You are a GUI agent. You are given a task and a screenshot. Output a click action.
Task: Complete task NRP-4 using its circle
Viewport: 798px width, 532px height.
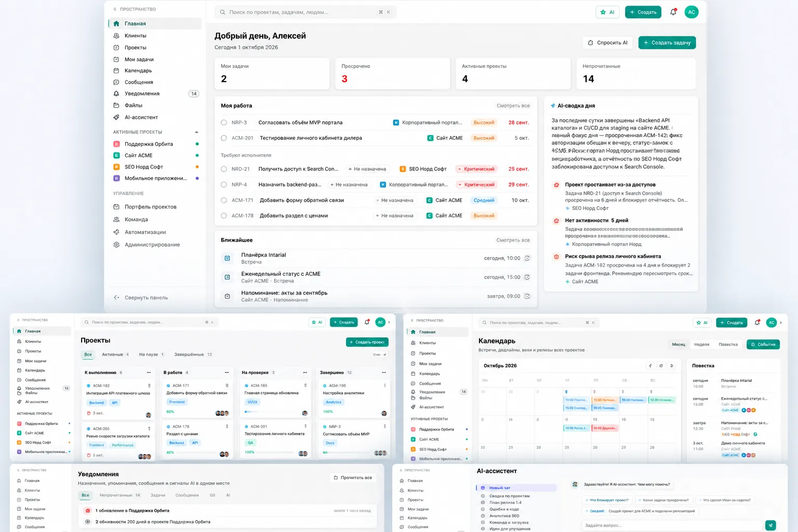(x=224, y=184)
